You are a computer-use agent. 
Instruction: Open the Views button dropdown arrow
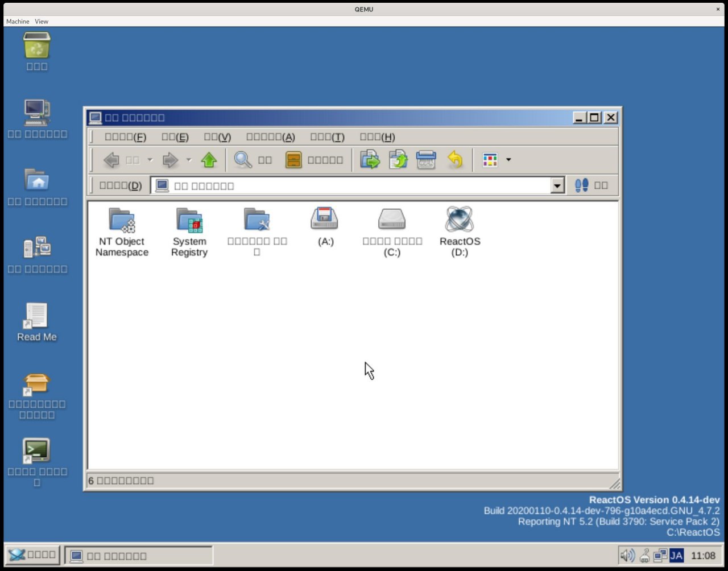[x=508, y=160]
